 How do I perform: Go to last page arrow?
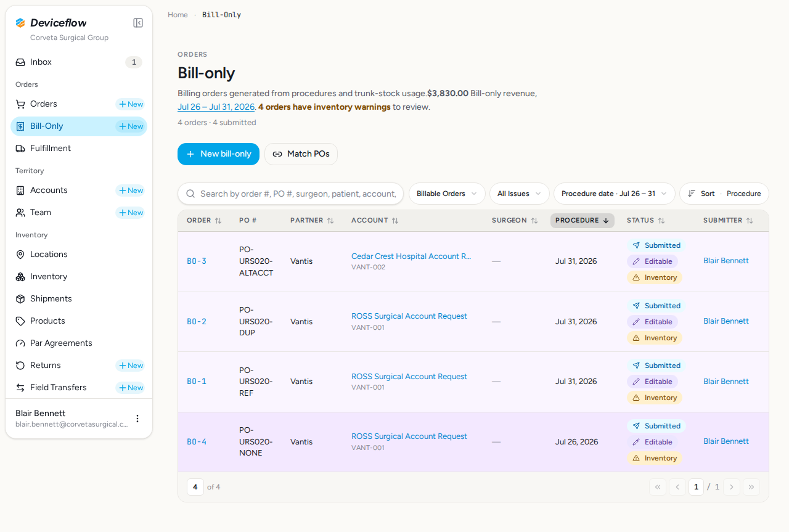click(751, 487)
